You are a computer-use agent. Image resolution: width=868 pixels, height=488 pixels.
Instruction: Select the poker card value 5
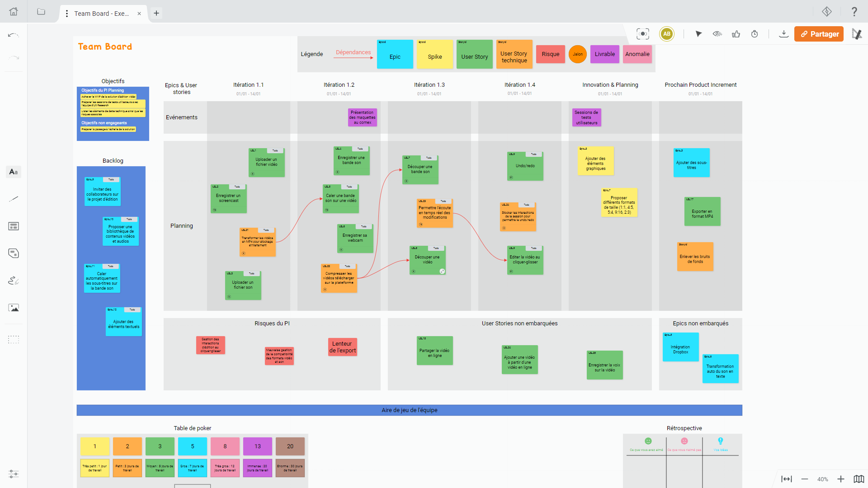coord(192,446)
